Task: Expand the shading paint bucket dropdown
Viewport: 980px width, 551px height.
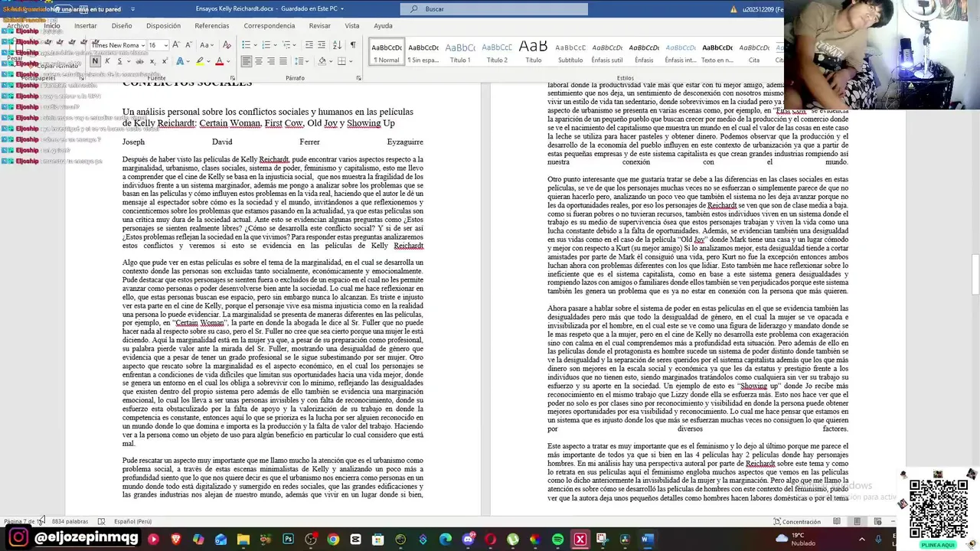Action: tap(332, 61)
